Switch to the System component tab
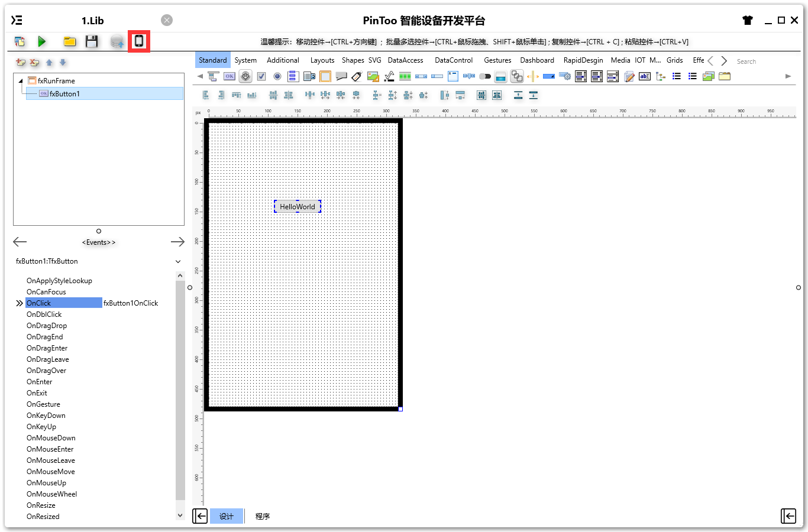Viewport: 808px width, 532px height. coord(245,60)
